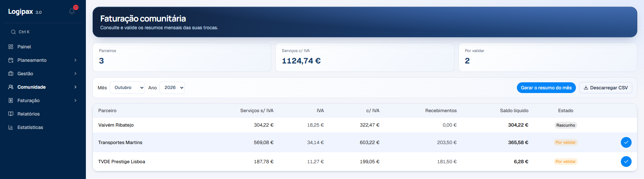Select the Vaivém Ribatejo table row
The height and width of the screenshot is (179, 644).
pyautogui.click(x=365, y=125)
